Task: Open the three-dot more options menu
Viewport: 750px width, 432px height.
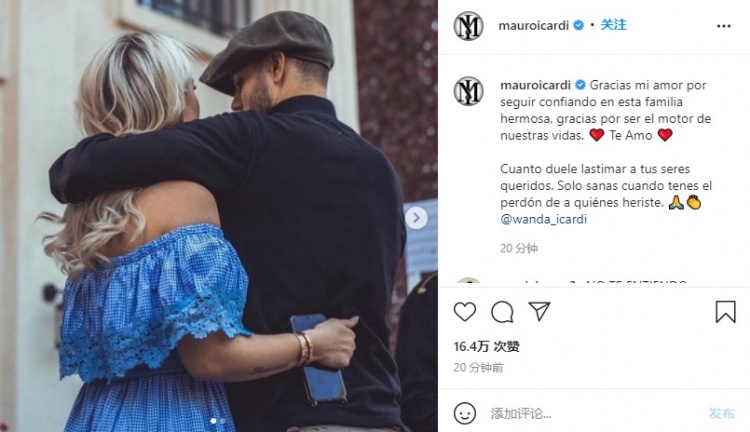Action: point(724,26)
